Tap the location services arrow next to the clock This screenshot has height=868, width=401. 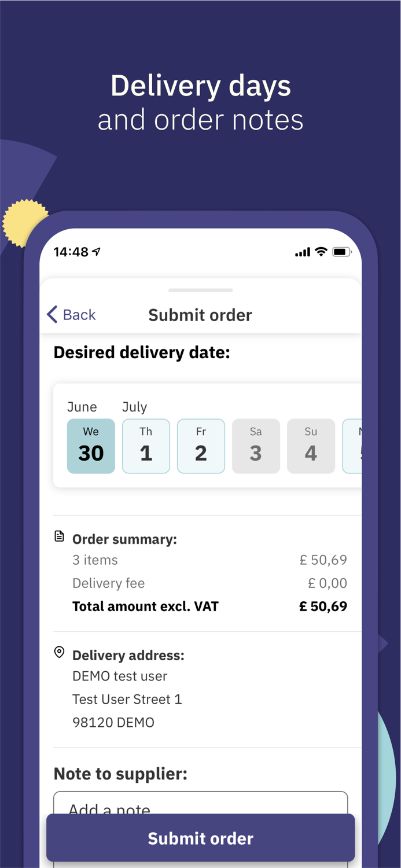click(x=97, y=251)
